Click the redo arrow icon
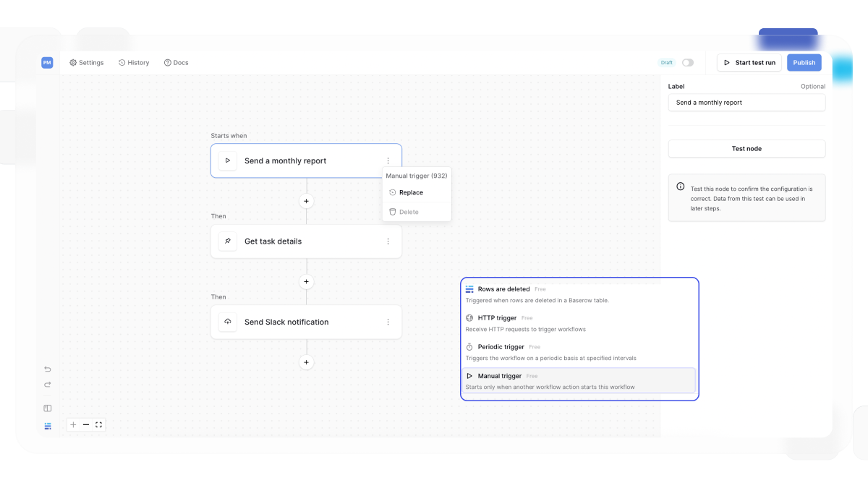The height and width of the screenshot is (488, 868). click(x=48, y=385)
